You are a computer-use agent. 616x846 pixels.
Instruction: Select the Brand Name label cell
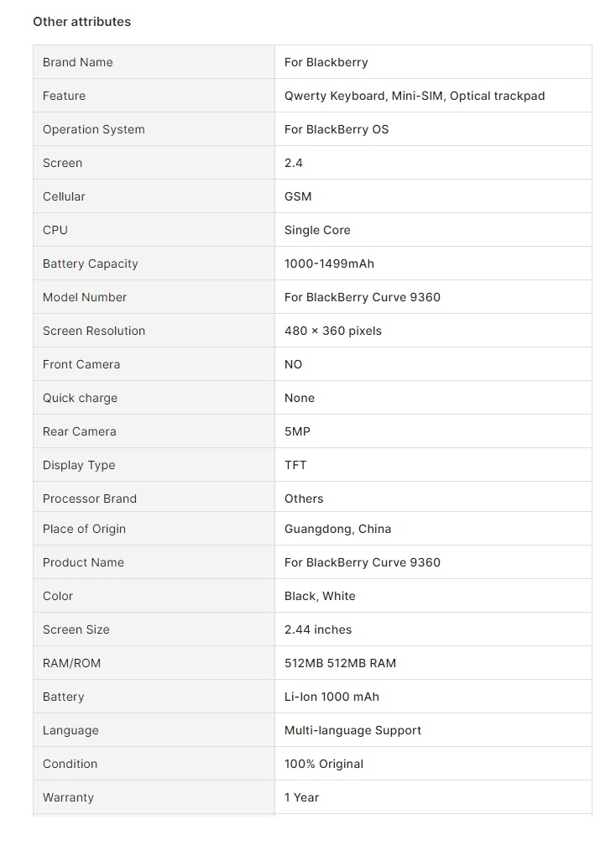tap(77, 62)
